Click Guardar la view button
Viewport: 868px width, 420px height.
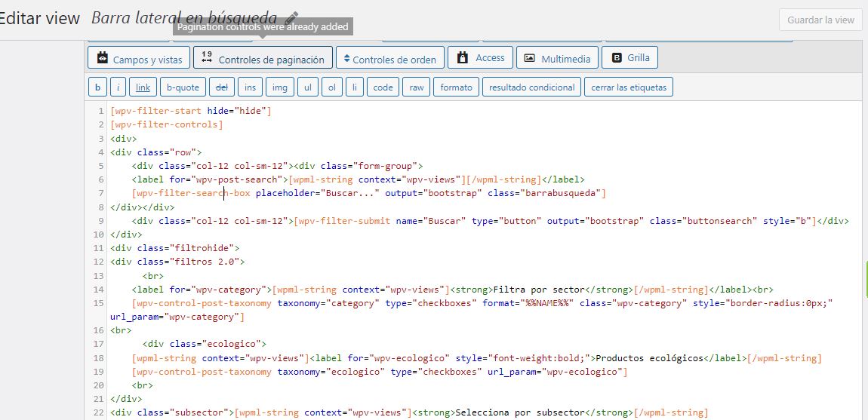820,20
